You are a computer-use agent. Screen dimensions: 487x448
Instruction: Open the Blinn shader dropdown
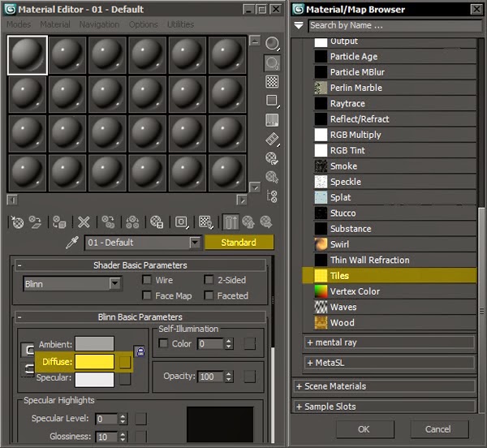tap(73, 283)
